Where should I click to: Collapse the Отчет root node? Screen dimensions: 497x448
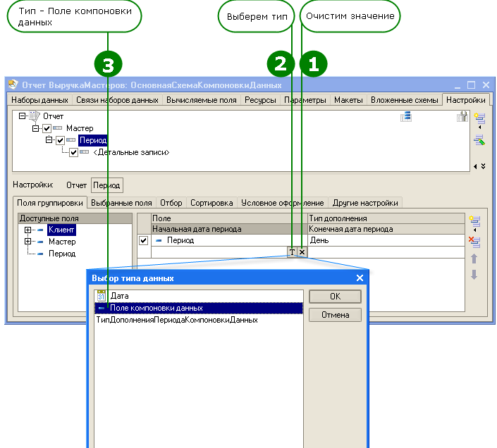pyautogui.click(x=22, y=116)
